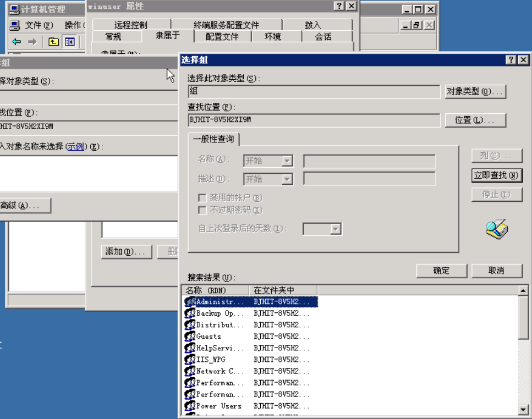This screenshot has height=419, width=532.
Task: Toggle the show/hide console tree icon
Action: [69, 42]
